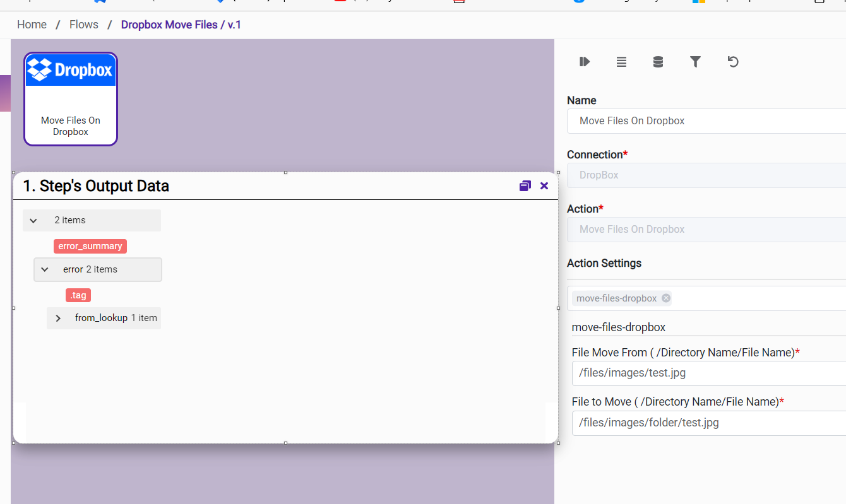The image size is (846, 504).
Task: Click the run step play icon
Action: (584, 62)
